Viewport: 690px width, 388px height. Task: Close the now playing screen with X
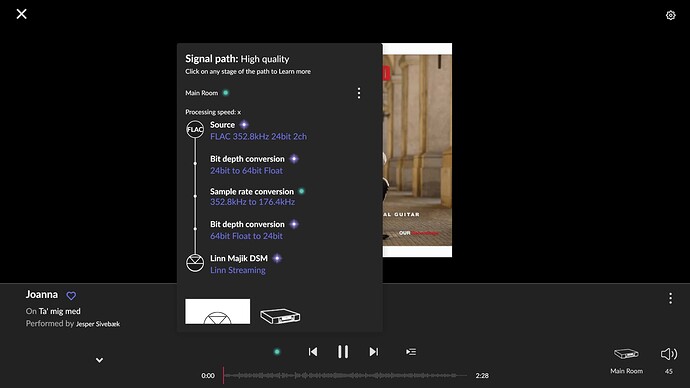pyautogui.click(x=22, y=14)
